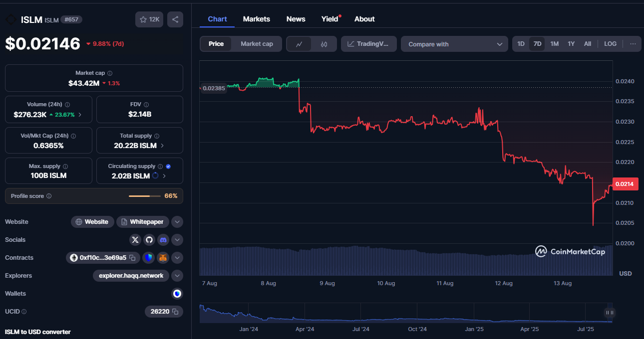
Task: Click the mini historical range chart at Jan '25
Action: [474, 313]
